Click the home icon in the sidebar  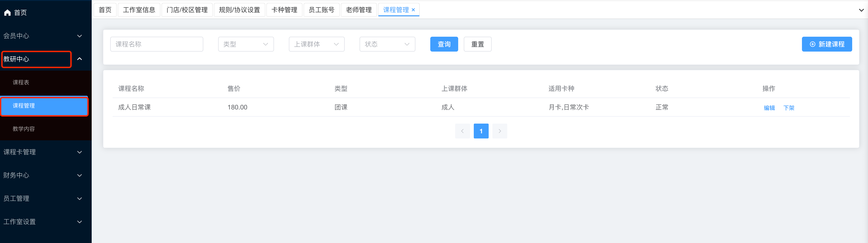(x=7, y=13)
